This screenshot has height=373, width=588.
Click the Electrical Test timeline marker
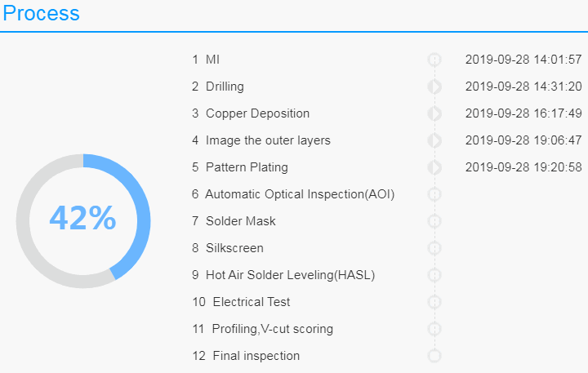pyautogui.click(x=434, y=302)
